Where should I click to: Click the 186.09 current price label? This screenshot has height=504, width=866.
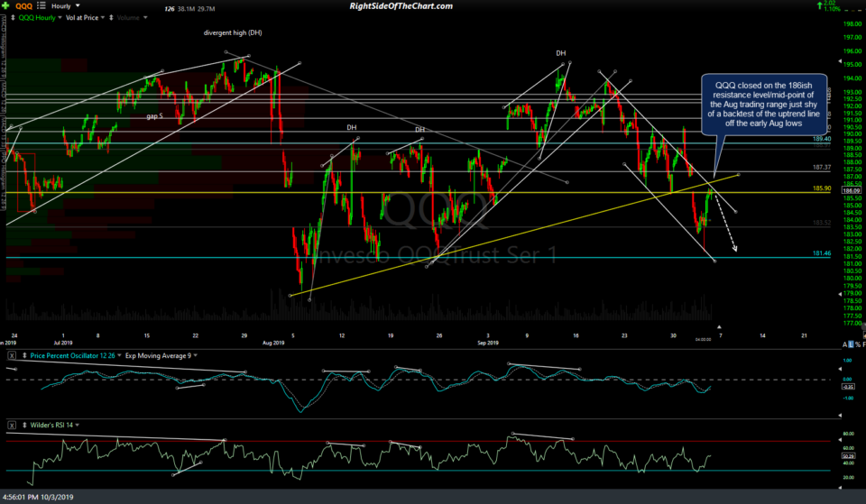850,190
